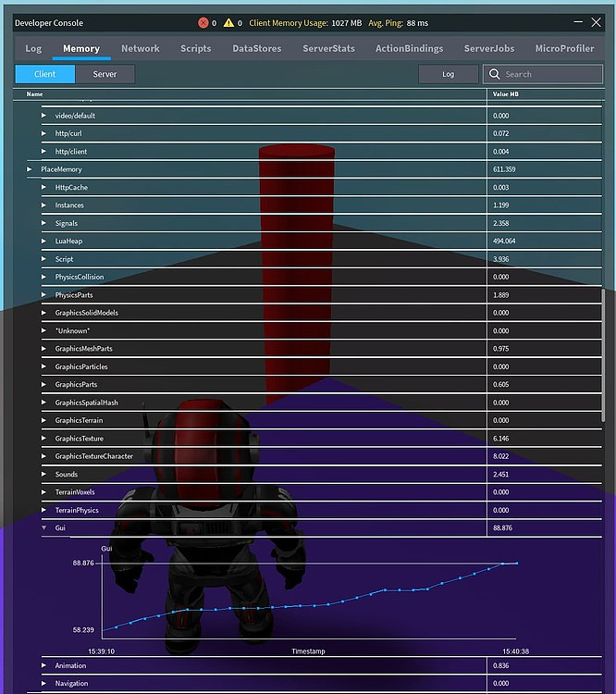Click the yellow warning count icon
The width and height of the screenshot is (616, 694).
(228, 22)
